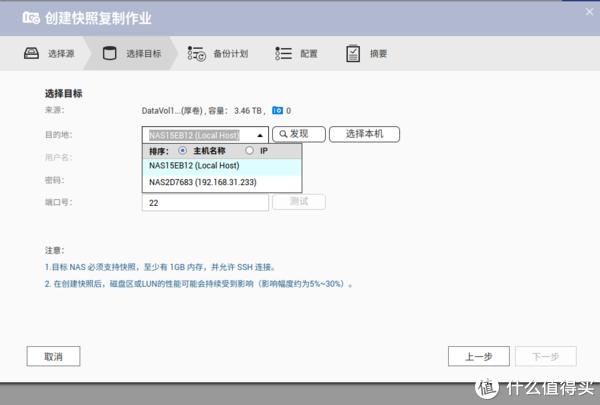The width and height of the screenshot is (600, 405).
Task: Click the port number field showing 22
Action: pyautogui.click(x=205, y=202)
